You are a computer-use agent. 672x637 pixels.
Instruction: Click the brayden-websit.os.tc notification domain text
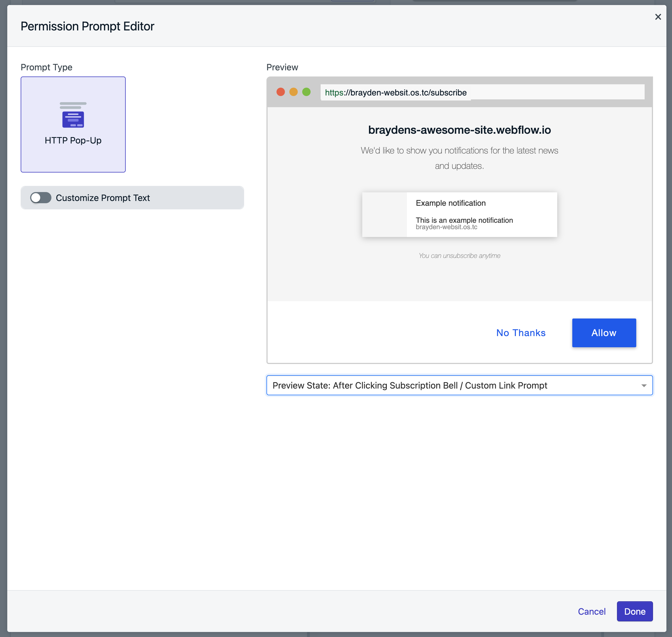click(x=446, y=227)
